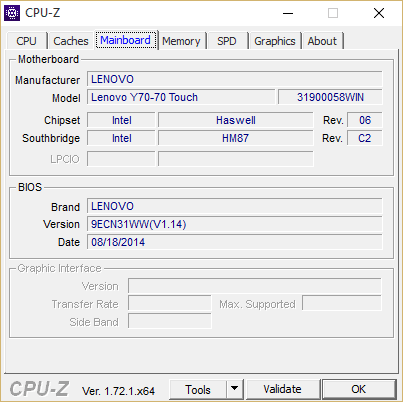Show the About tab
This screenshot has width=403, height=402.
point(322,41)
